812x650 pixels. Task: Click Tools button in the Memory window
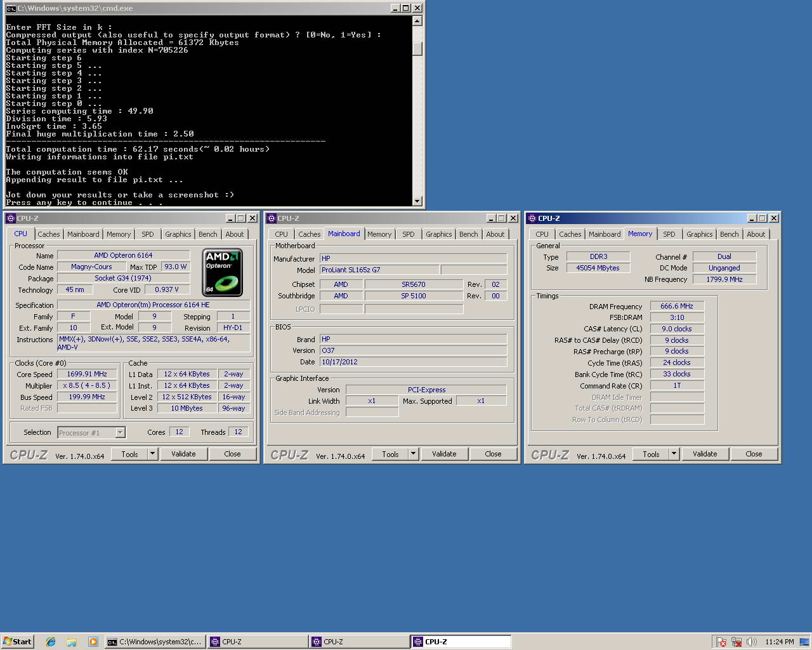coord(651,454)
